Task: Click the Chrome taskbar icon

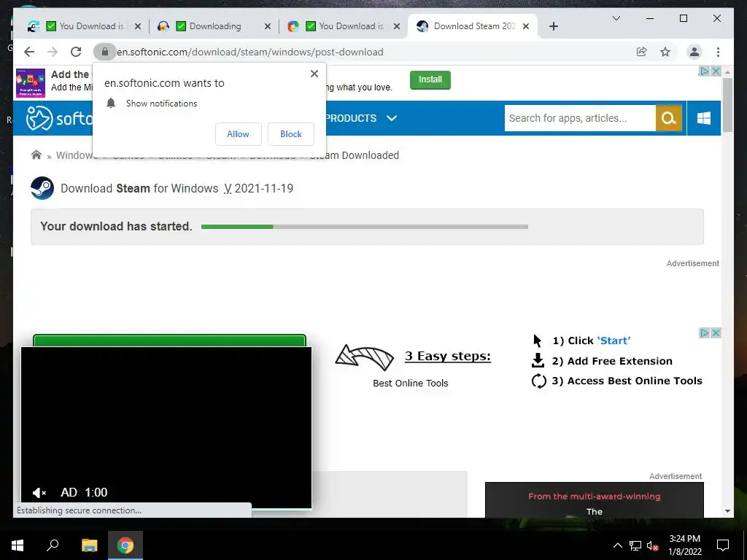Action: point(125,545)
